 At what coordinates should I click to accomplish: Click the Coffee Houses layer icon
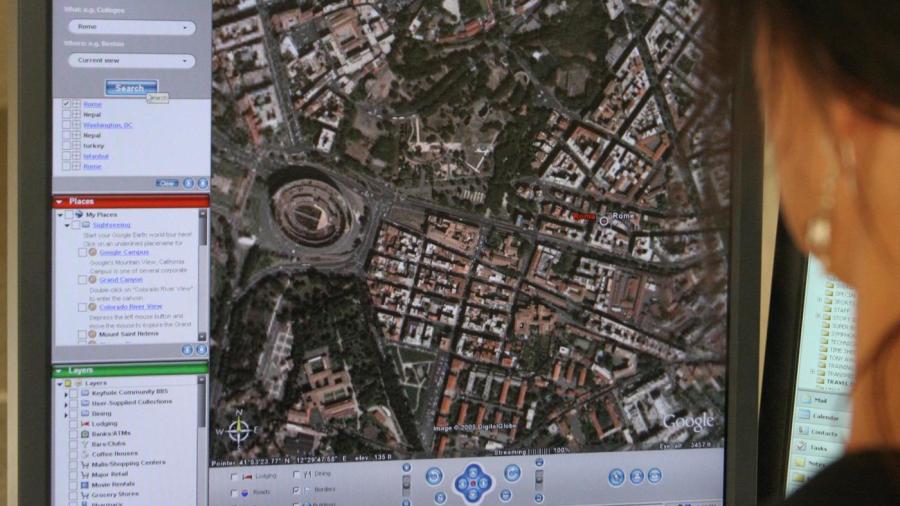point(85,454)
